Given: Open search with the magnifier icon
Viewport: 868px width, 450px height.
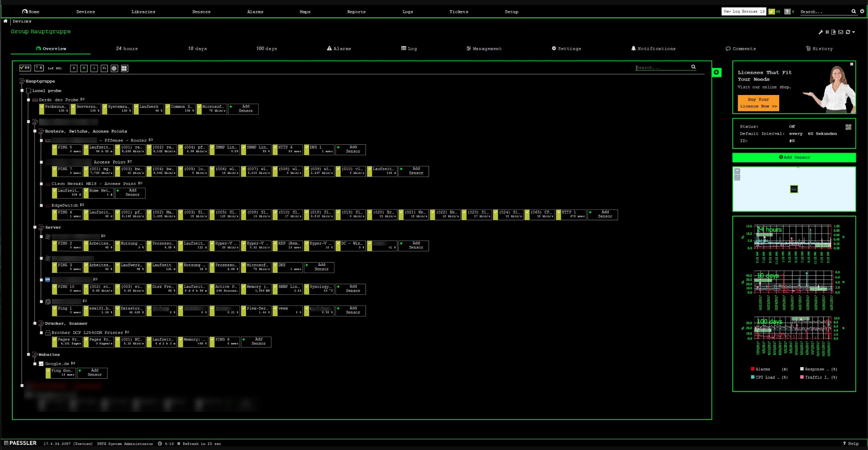Looking at the screenshot, I should coord(854,12).
